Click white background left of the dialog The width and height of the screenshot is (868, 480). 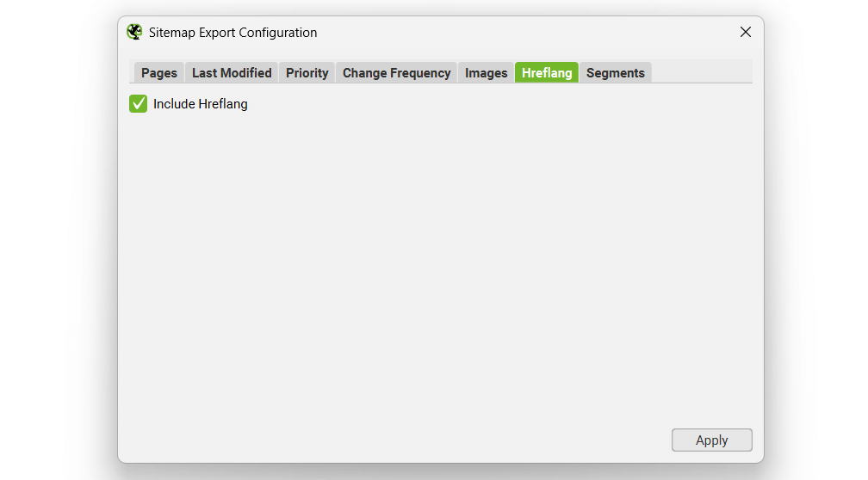click(56, 241)
